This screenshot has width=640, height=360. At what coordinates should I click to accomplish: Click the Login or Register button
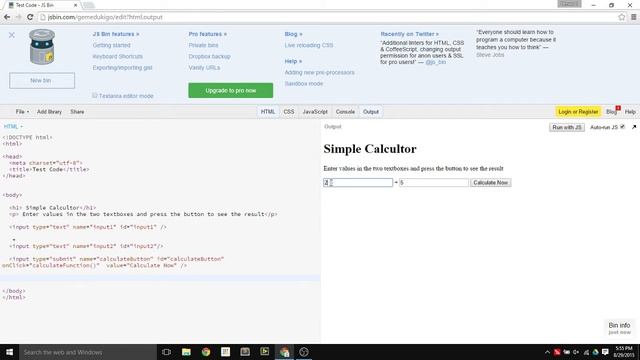(x=578, y=112)
